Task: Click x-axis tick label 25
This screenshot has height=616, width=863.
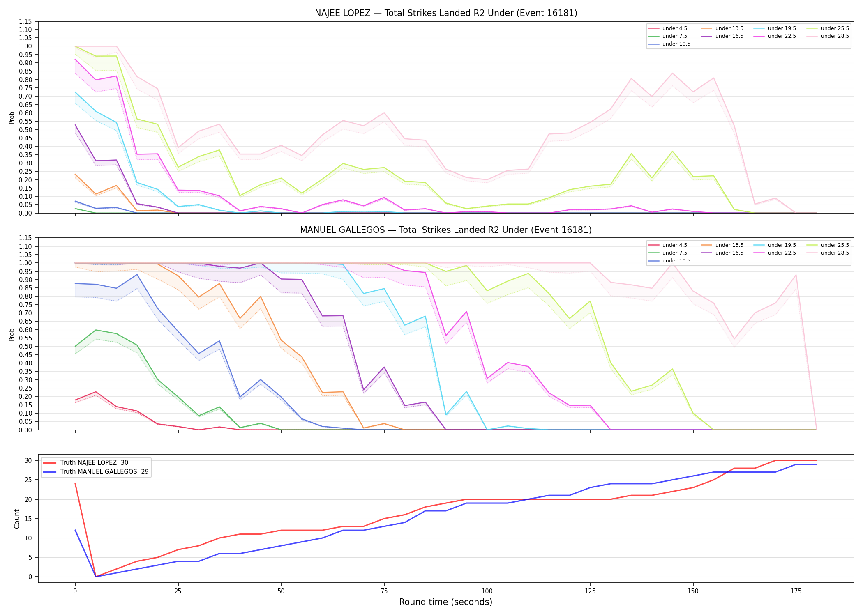Action: coord(178,591)
